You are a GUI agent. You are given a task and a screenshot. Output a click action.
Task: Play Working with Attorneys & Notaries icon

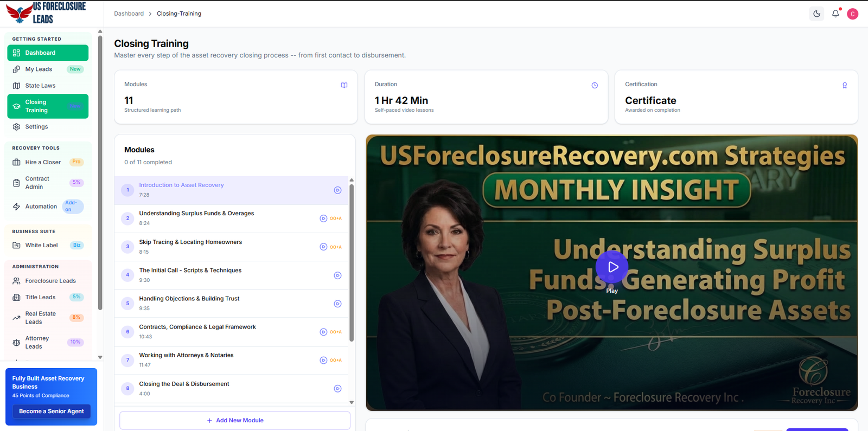[323, 360]
